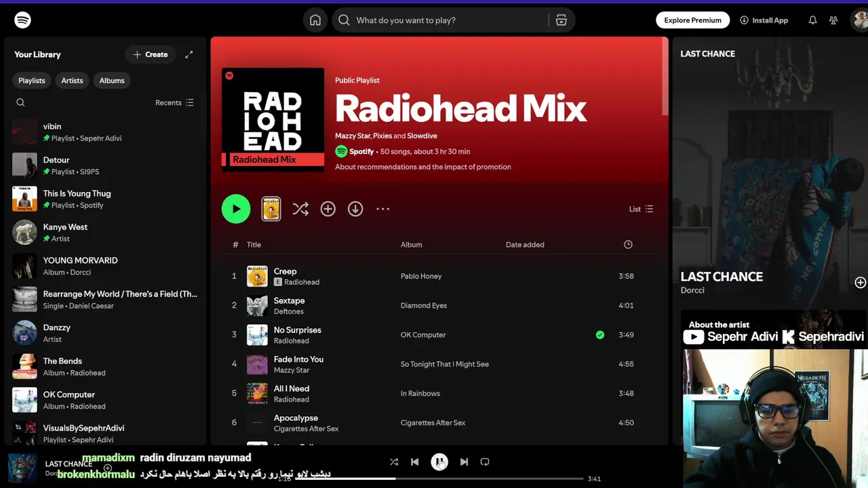Click the playlist view scrollbar

click(x=665, y=77)
